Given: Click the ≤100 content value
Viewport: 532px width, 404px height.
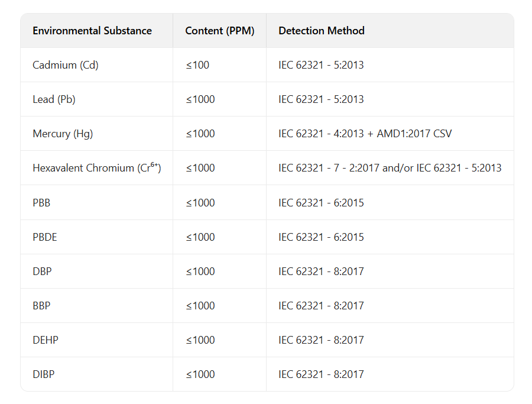Looking at the screenshot, I should [x=197, y=65].
